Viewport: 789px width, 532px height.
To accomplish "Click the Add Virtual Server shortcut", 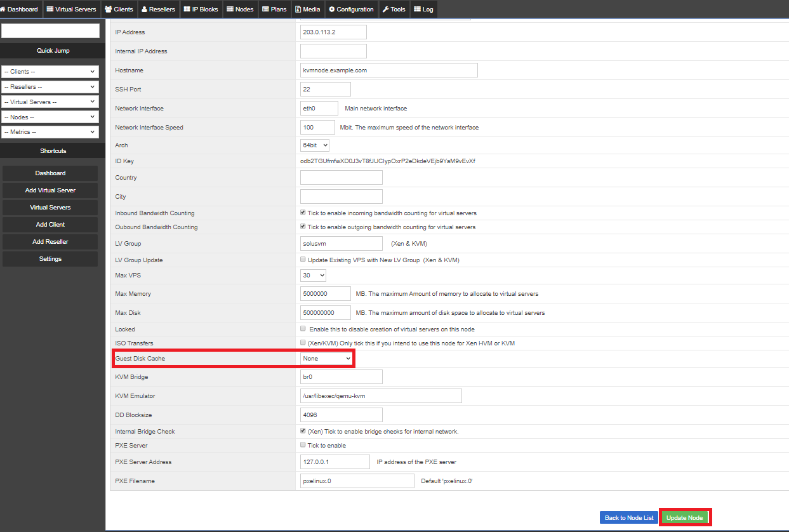I will [x=50, y=190].
